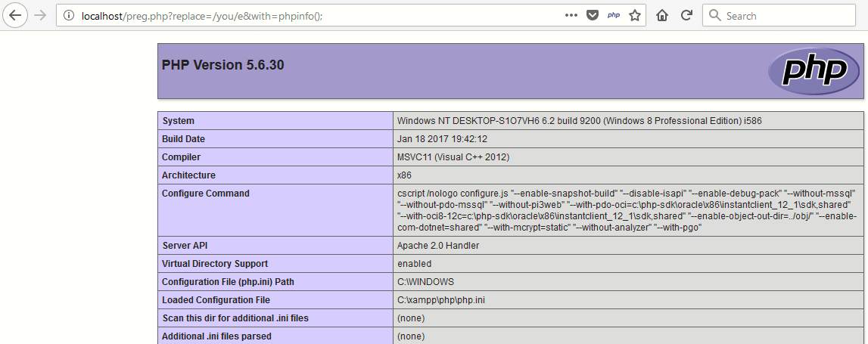Viewport: 868px width, 344px height.
Task: Bookmark this page with the star icon
Action: tap(635, 15)
